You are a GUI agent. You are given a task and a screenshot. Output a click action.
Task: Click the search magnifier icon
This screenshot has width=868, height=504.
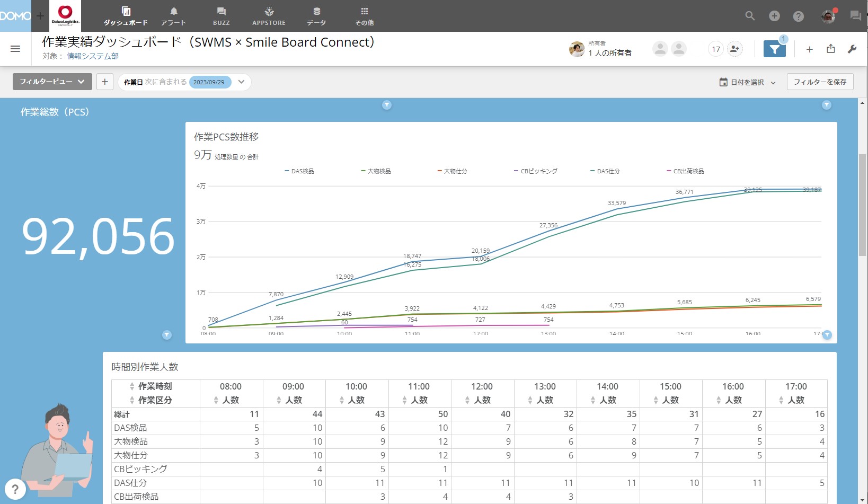(x=750, y=16)
